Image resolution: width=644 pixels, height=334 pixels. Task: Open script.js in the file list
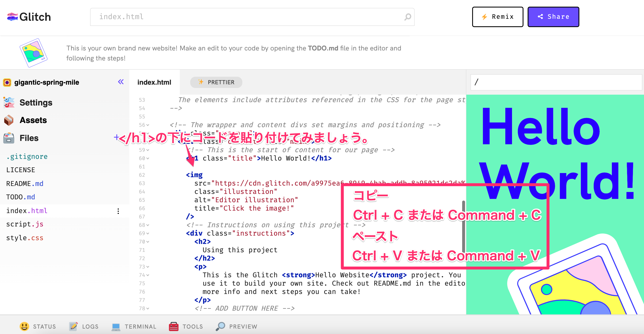pos(25,224)
